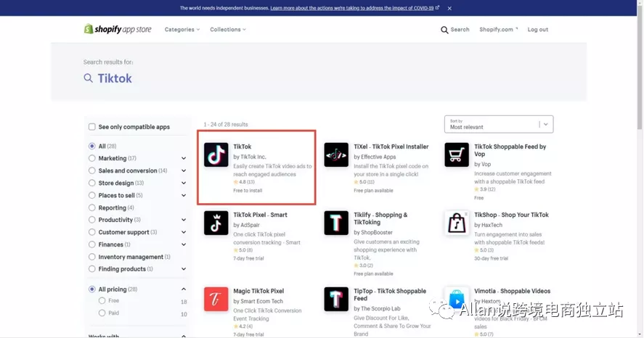Open the red Magic TikTok Pixel icon
The image size is (644, 338).
click(216, 299)
